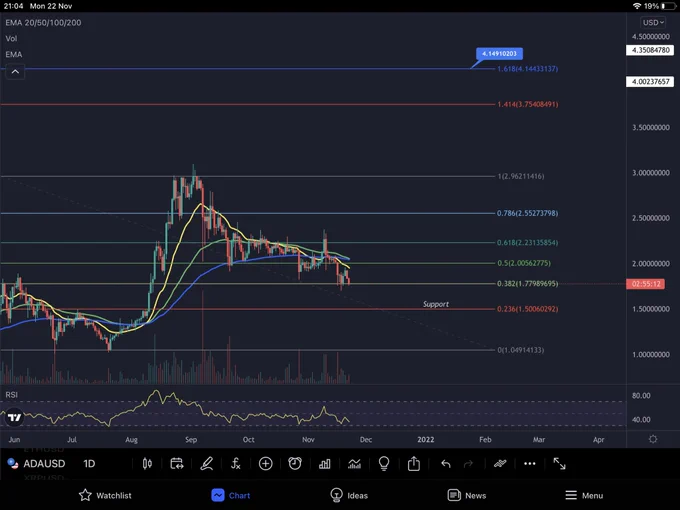Tap the replay/strategy wave icon

(500, 464)
